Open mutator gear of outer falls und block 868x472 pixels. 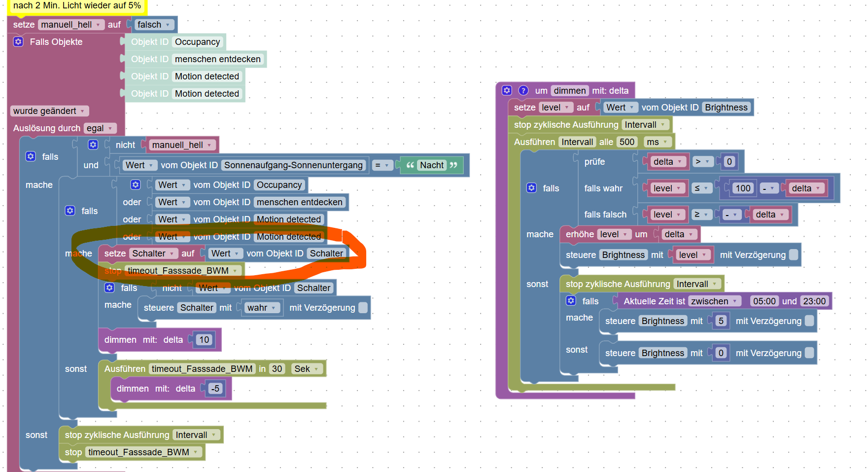pos(31,156)
